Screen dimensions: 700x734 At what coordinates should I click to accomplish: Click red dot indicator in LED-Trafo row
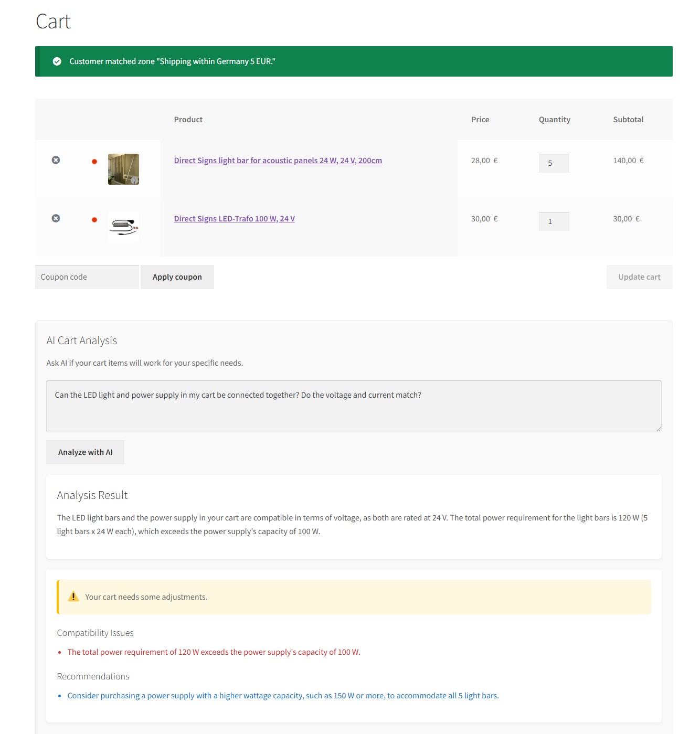[x=94, y=220]
